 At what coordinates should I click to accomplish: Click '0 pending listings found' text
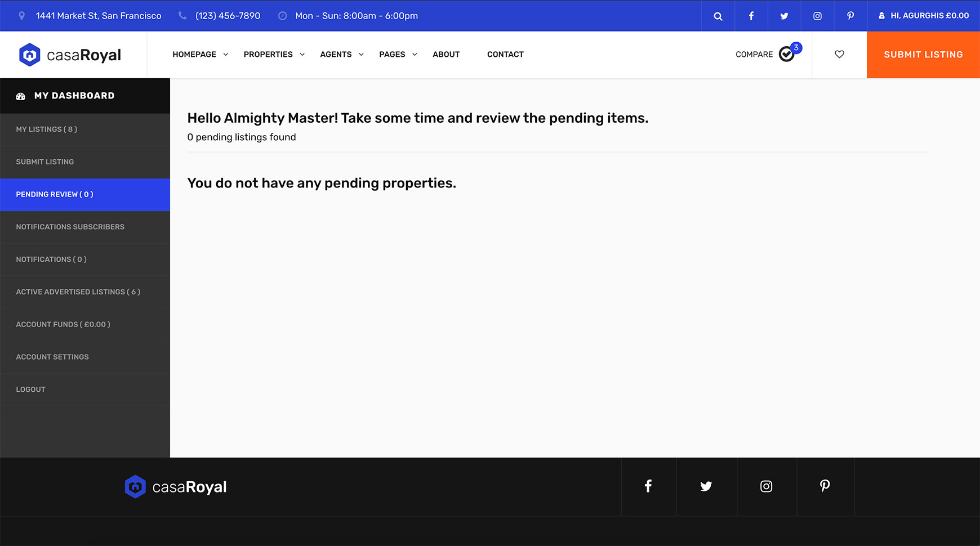tap(242, 137)
